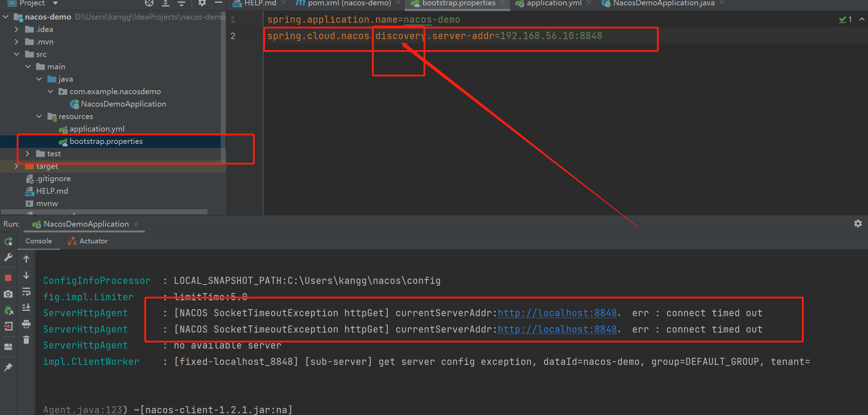This screenshot has width=868, height=415.
Task: Click first http://localhost:8848 link in console
Action: 557,313
